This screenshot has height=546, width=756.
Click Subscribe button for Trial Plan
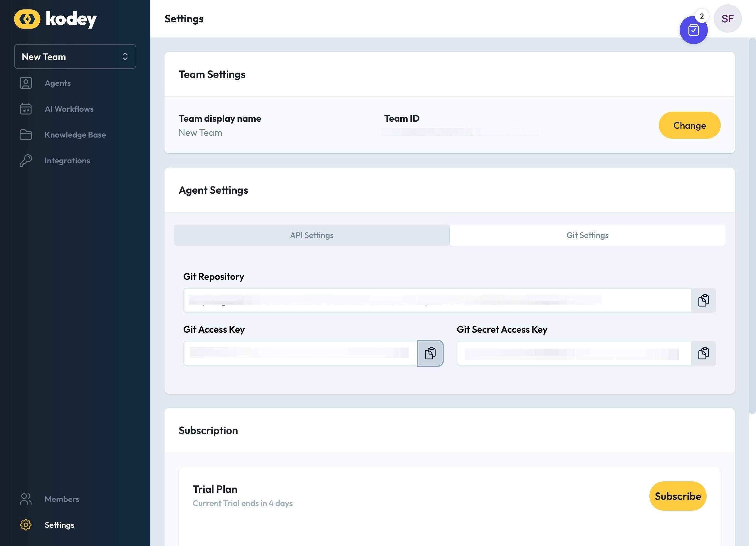(678, 496)
